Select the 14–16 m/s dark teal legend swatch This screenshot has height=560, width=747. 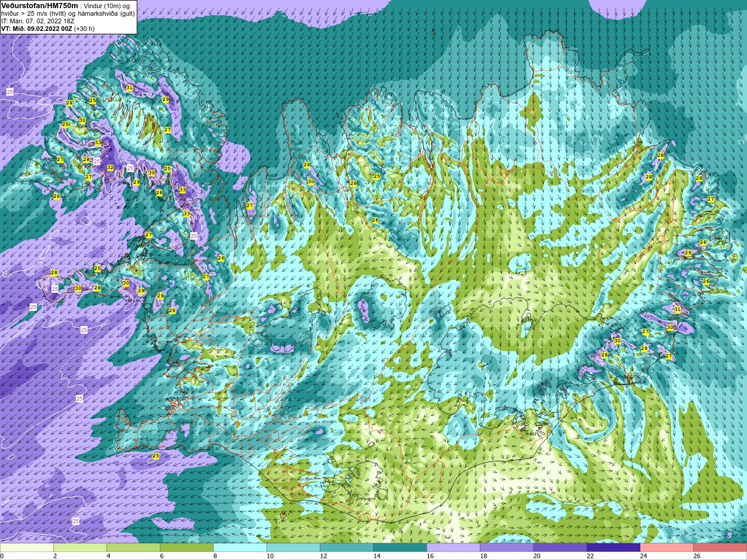pyautogui.click(x=400, y=548)
